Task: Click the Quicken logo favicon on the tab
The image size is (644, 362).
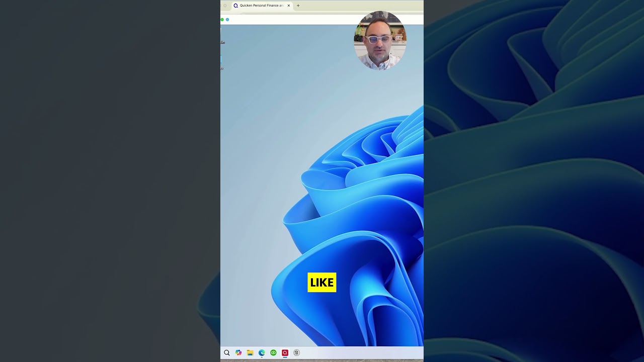Action: click(235, 6)
